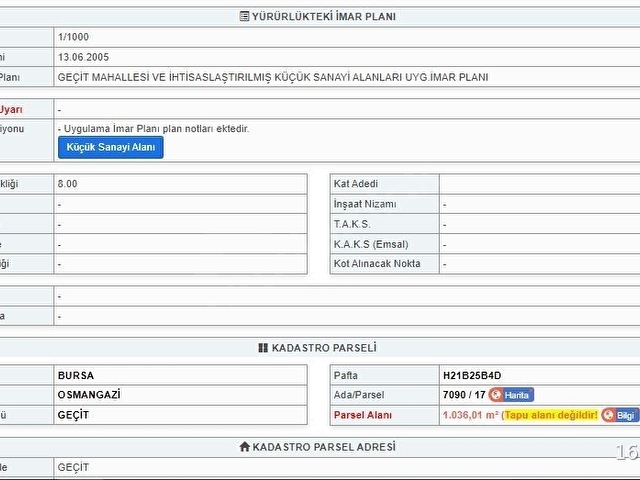Click the YÜRÜRLÜKTEKİ İMAR PLANI header title
This screenshot has width=640, height=480.
pos(324,17)
